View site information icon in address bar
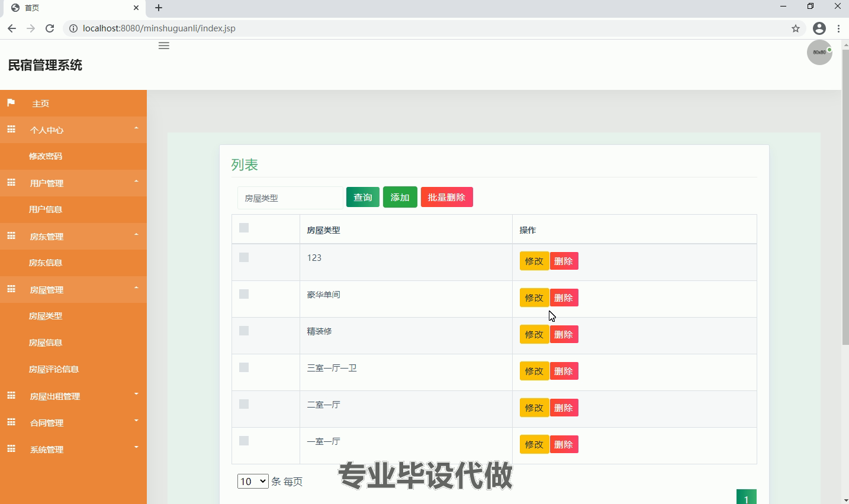 pyautogui.click(x=73, y=28)
